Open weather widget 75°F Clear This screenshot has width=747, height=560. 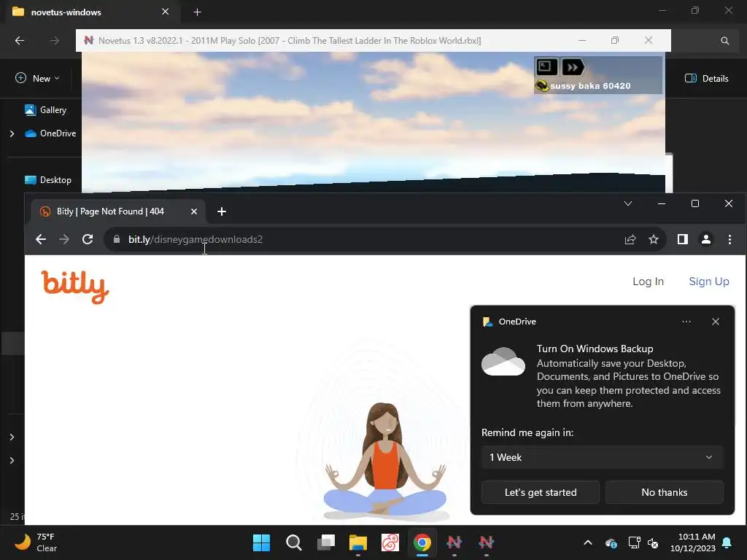click(x=36, y=542)
